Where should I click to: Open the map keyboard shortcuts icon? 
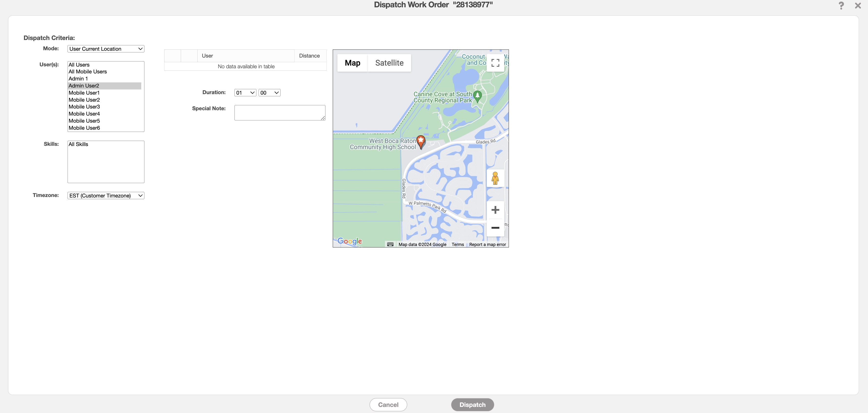390,244
